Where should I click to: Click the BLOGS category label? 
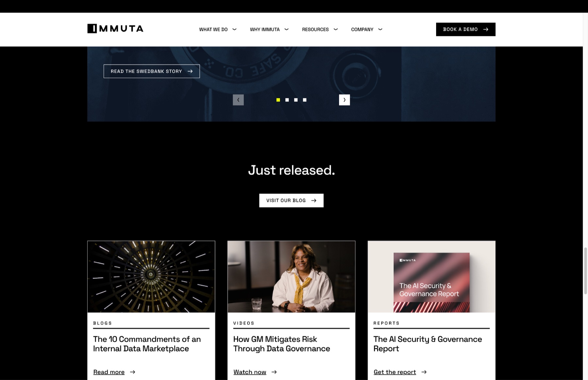[x=102, y=323]
